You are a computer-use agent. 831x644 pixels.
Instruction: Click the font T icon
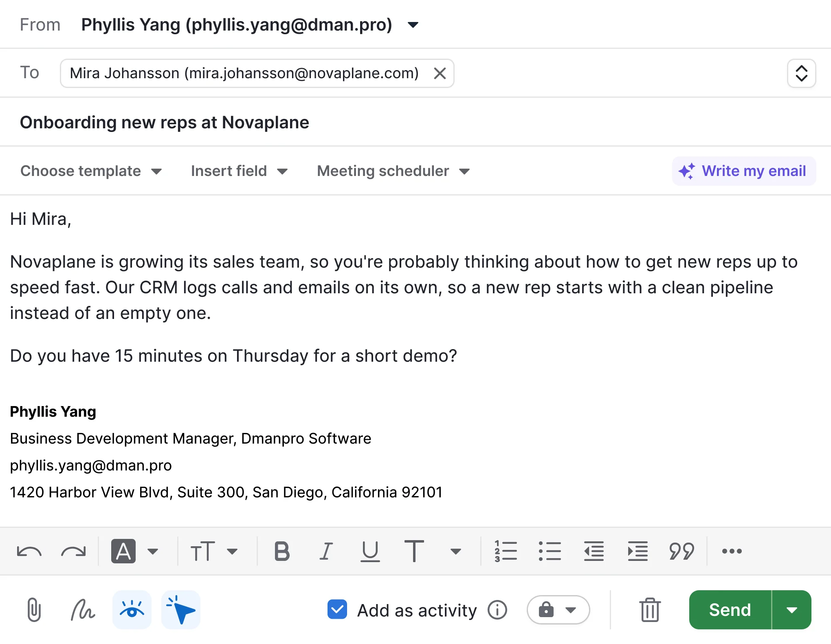tap(414, 551)
